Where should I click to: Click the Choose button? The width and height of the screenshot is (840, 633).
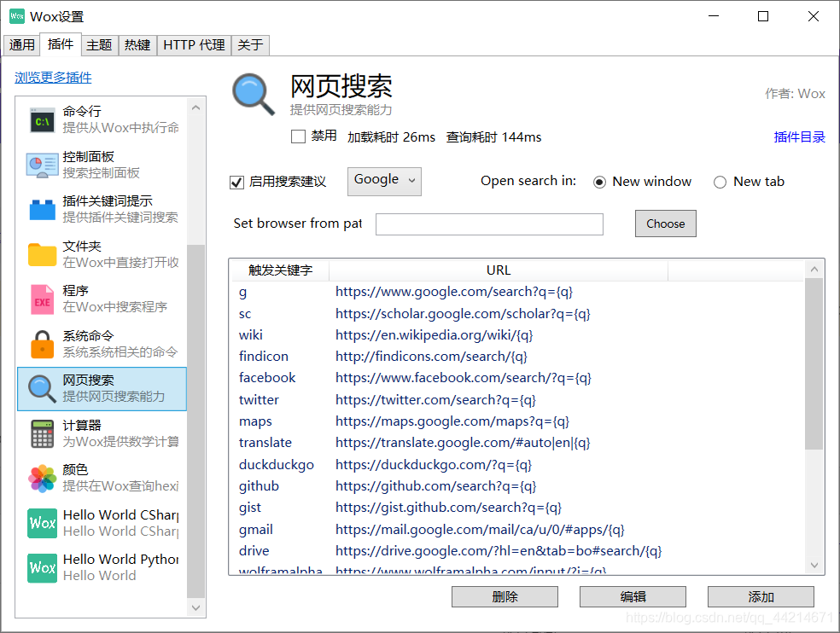[x=665, y=224]
